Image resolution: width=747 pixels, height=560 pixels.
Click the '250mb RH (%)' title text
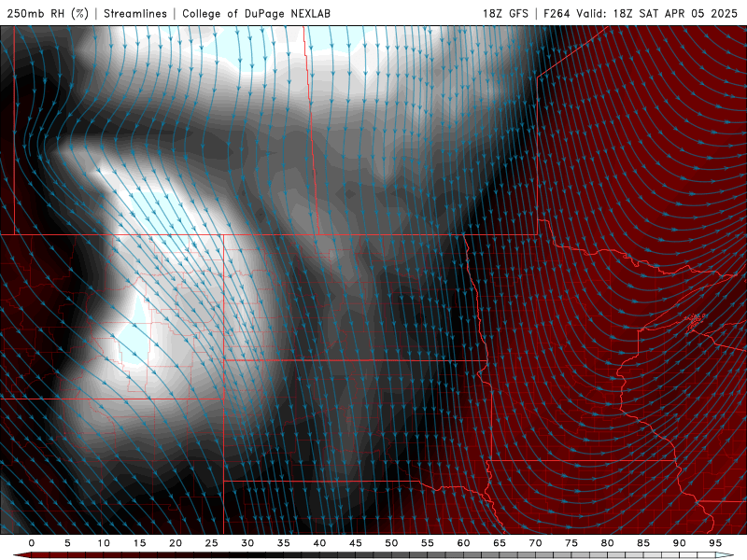48,13
